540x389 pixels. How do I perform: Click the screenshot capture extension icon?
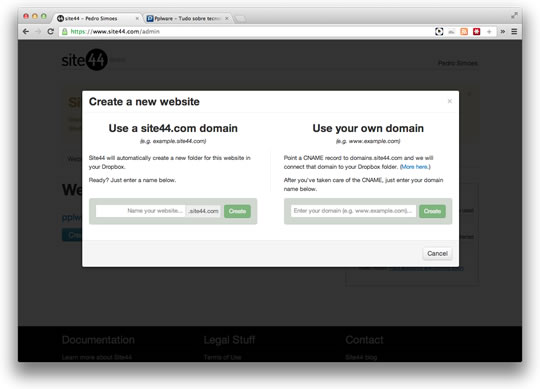439,31
